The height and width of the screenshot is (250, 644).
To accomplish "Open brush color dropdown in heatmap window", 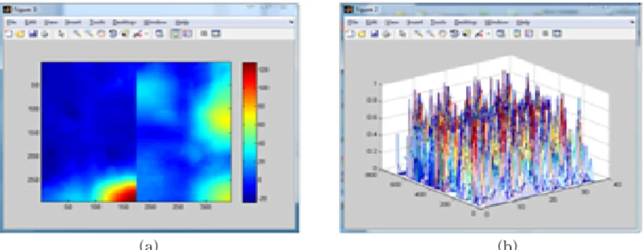I will coord(146,34).
